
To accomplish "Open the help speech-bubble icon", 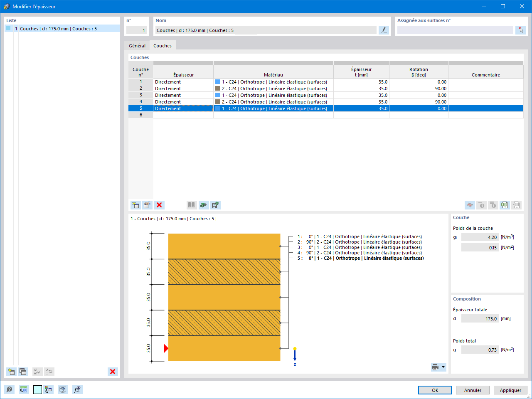I will (x=9, y=389).
